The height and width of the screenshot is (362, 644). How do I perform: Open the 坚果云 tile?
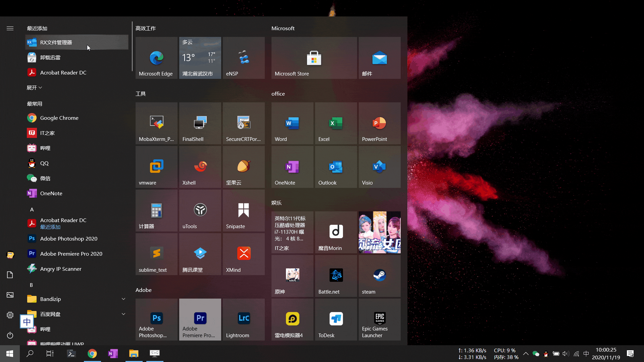(x=244, y=167)
